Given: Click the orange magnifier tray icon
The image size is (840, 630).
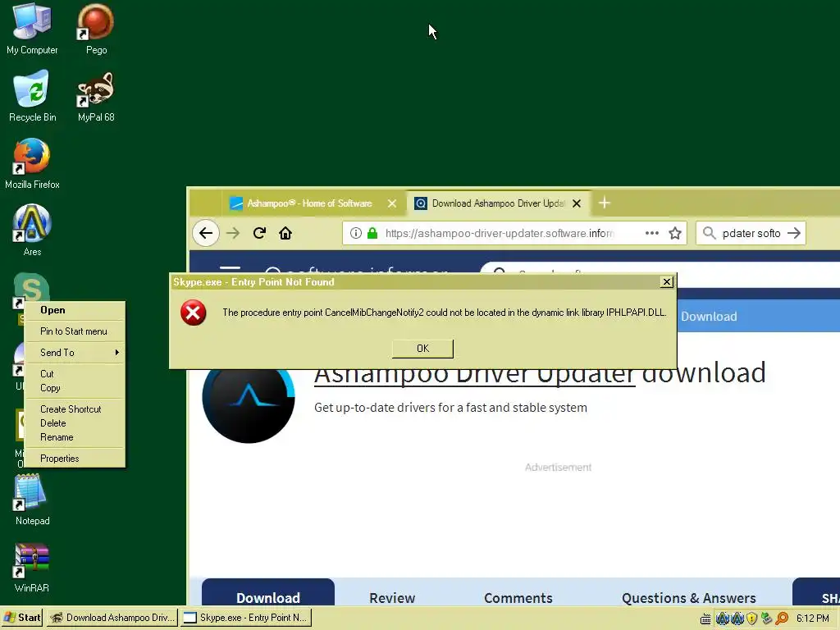Looking at the screenshot, I should (x=782, y=619).
